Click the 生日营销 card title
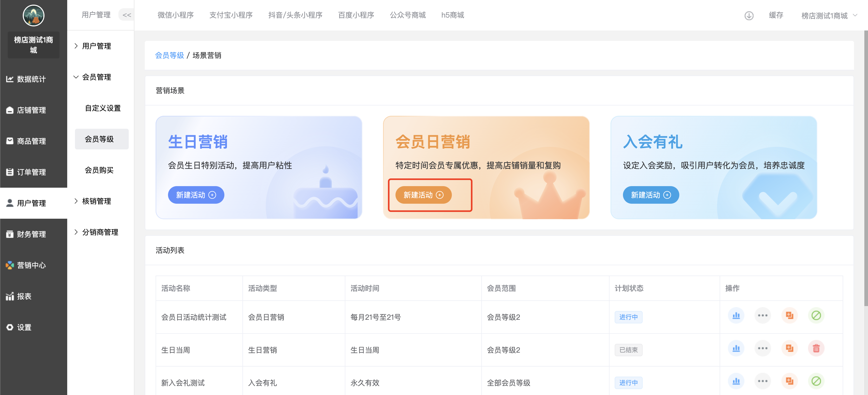This screenshot has width=868, height=395. (198, 142)
